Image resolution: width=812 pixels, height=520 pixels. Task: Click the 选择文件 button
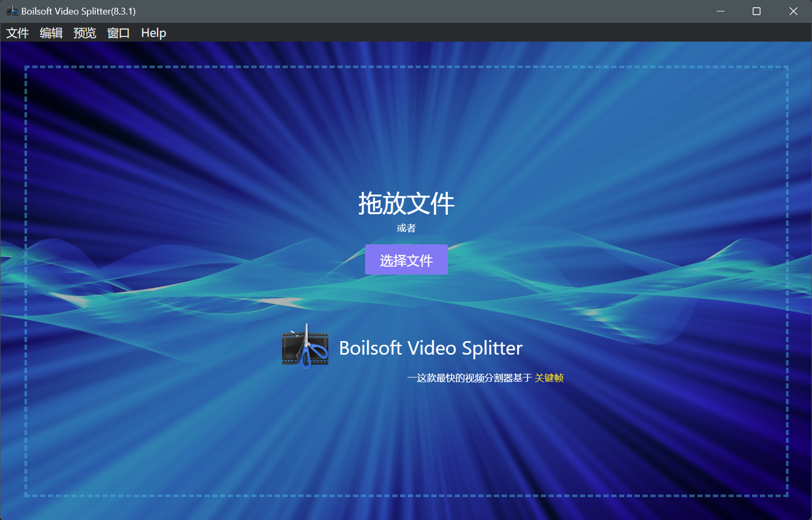click(406, 259)
